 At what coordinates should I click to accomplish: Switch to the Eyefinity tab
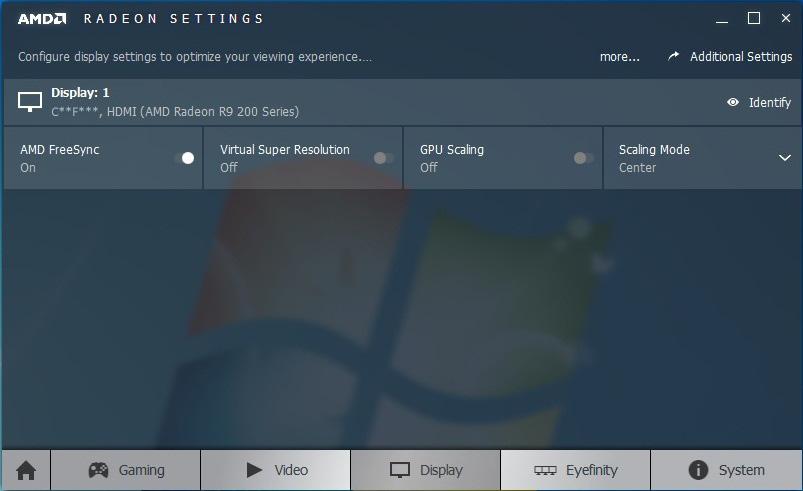[576, 470]
